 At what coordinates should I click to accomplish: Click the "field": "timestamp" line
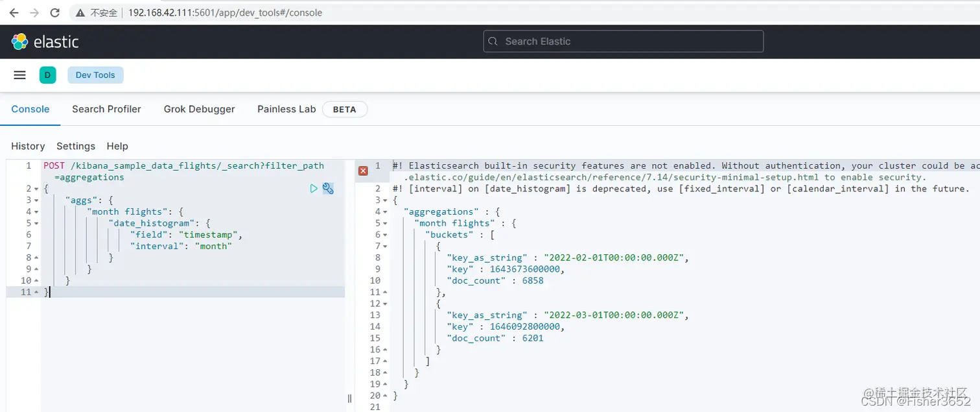186,235
